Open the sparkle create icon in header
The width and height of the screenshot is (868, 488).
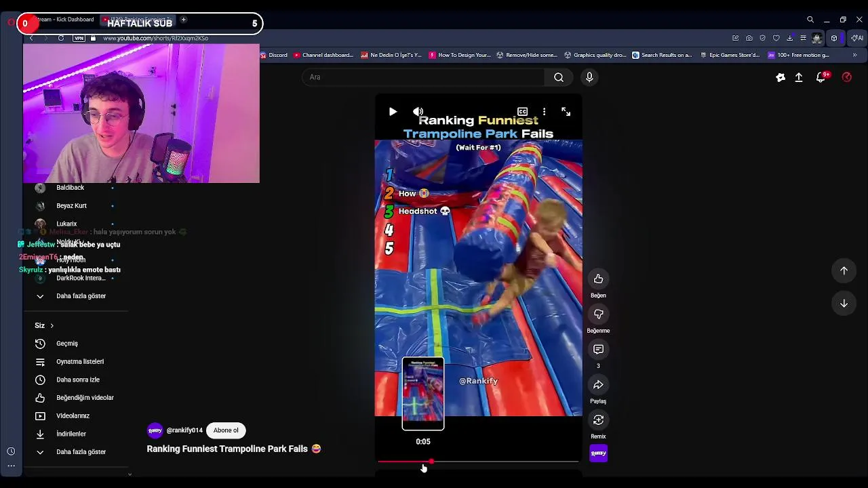point(781,77)
